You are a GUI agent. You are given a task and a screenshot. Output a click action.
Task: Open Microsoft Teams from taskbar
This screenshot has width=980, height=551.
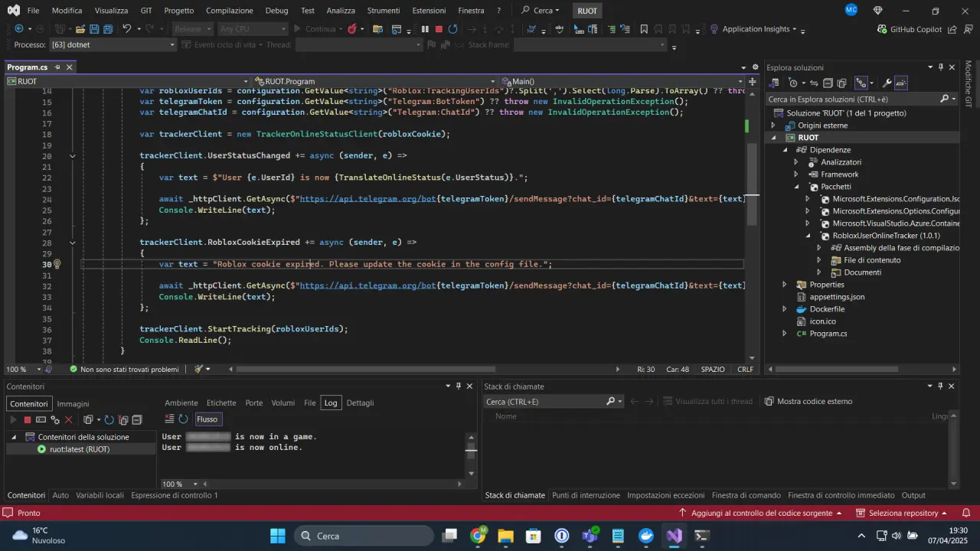click(590, 536)
